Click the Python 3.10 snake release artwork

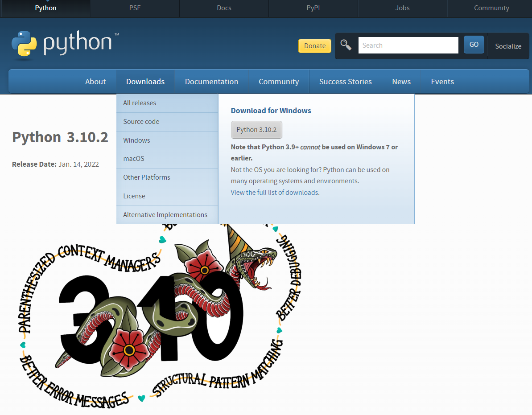160,315
